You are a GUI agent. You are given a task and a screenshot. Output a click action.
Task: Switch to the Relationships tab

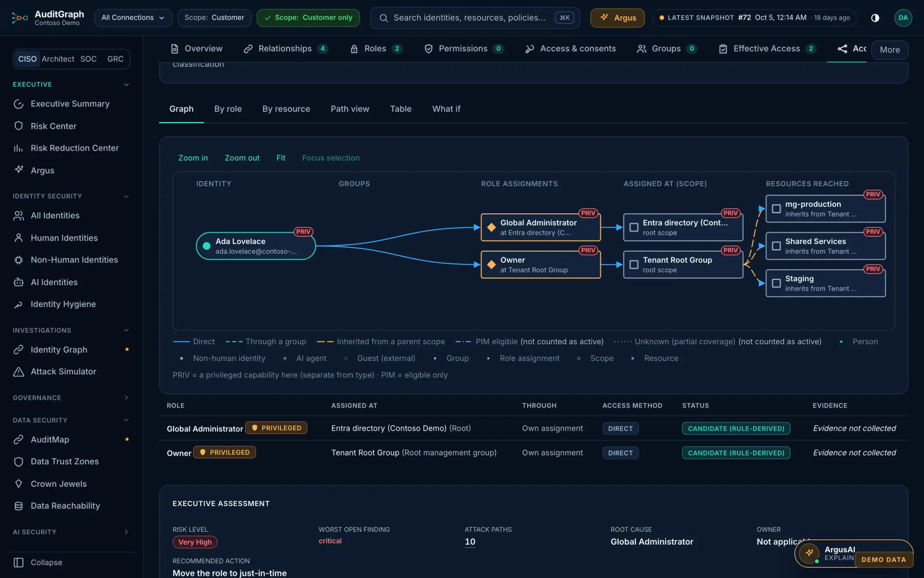[285, 49]
